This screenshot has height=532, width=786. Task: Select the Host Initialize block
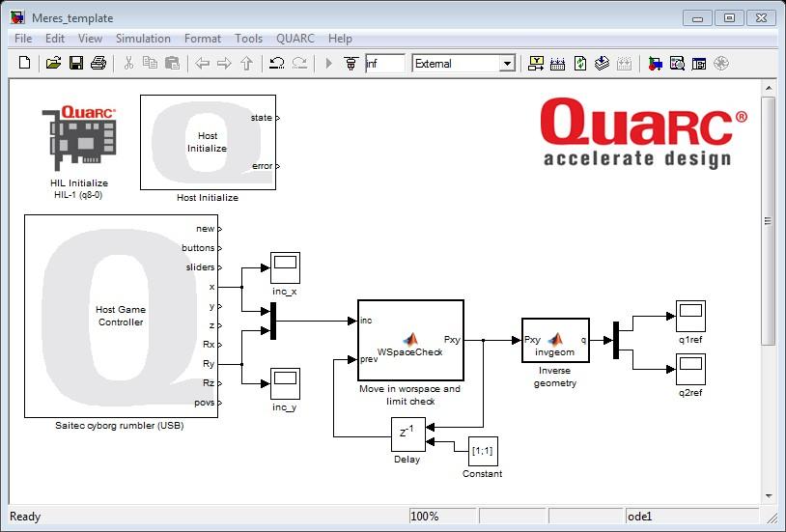(x=208, y=142)
